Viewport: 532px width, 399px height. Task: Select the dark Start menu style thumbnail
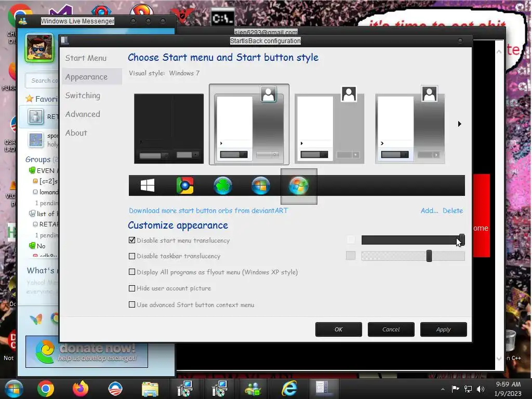click(x=169, y=129)
